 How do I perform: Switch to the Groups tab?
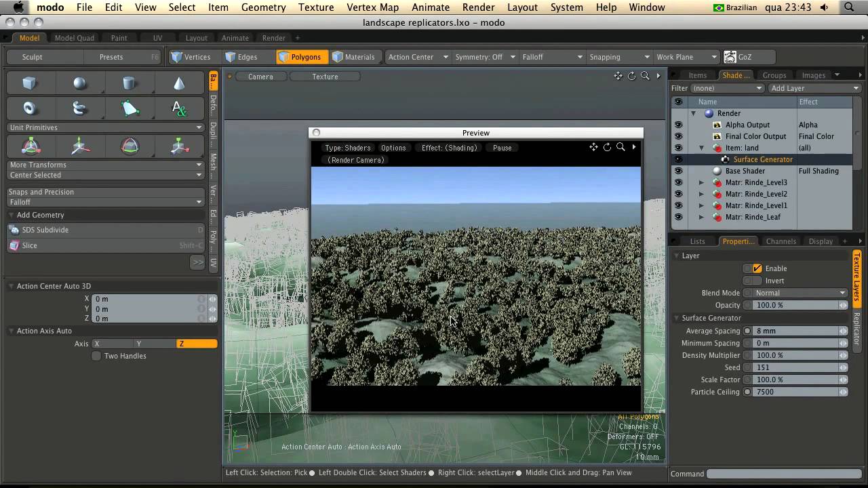click(x=774, y=75)
